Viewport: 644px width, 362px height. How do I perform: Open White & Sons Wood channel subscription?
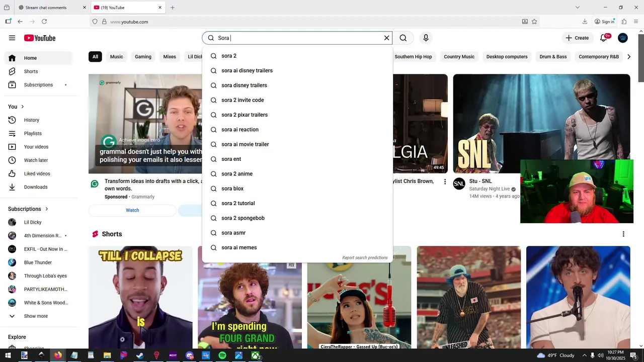click(x=38, y=303)
